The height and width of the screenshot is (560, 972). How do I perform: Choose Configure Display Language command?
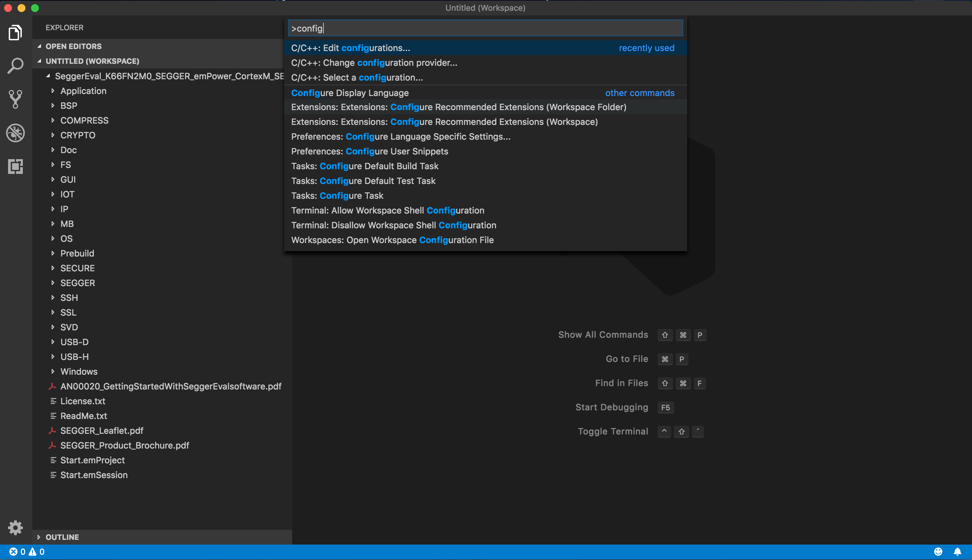[x=350, y=93]
